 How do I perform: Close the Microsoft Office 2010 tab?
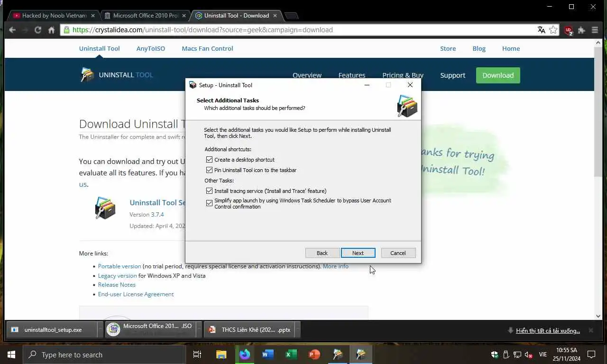(x=184, y=16)
